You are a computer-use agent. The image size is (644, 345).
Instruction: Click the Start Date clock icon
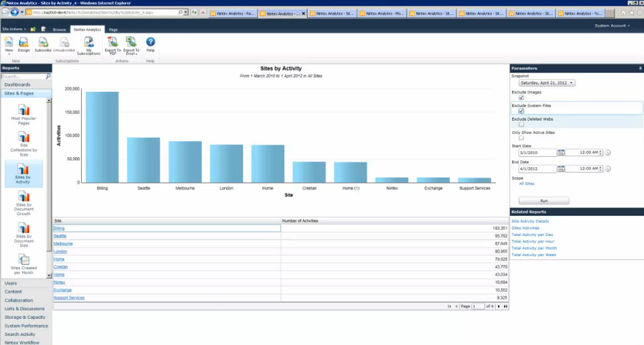click(x=608, y=152)
